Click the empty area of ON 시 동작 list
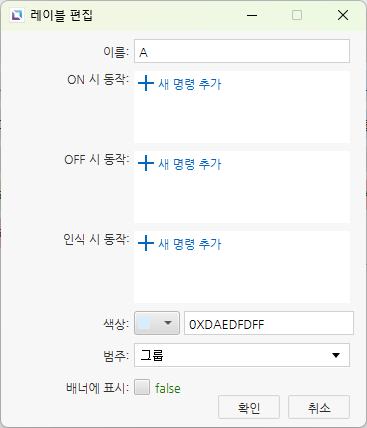 coord(242,118)
